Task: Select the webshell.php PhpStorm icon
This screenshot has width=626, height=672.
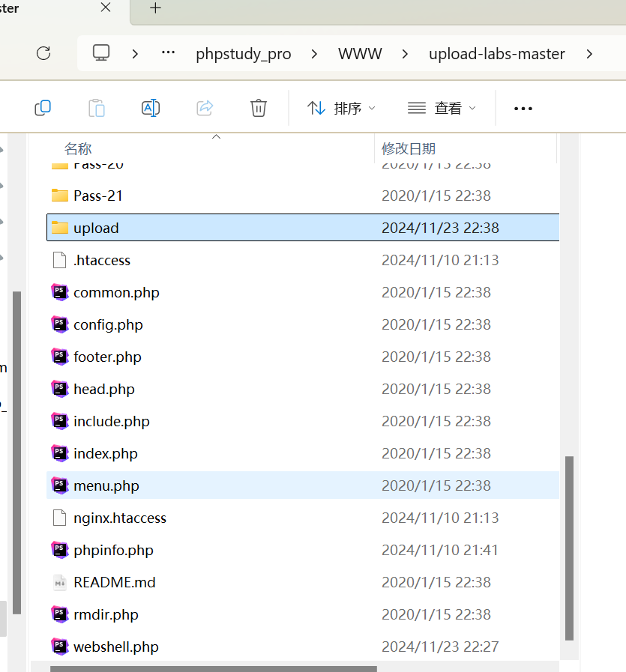Action: point(59,647)
